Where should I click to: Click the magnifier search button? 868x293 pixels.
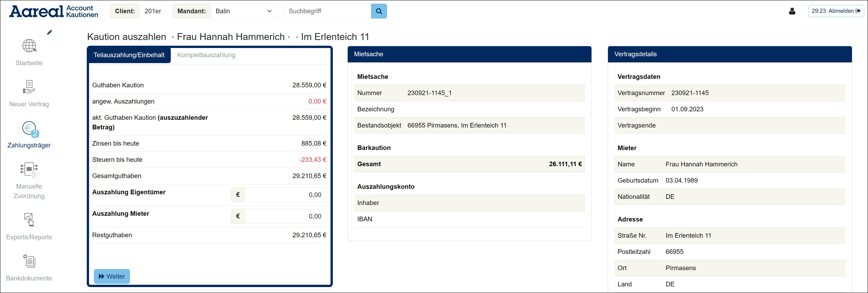click(x=379, y=11)
